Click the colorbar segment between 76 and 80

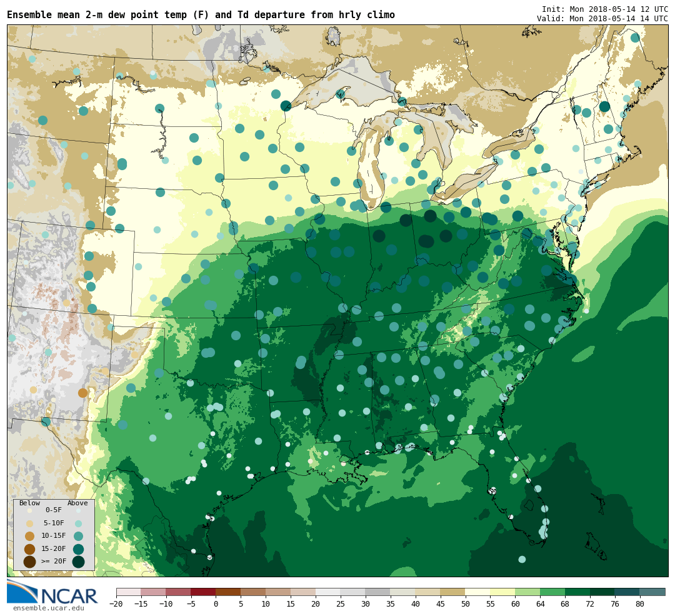627,592
